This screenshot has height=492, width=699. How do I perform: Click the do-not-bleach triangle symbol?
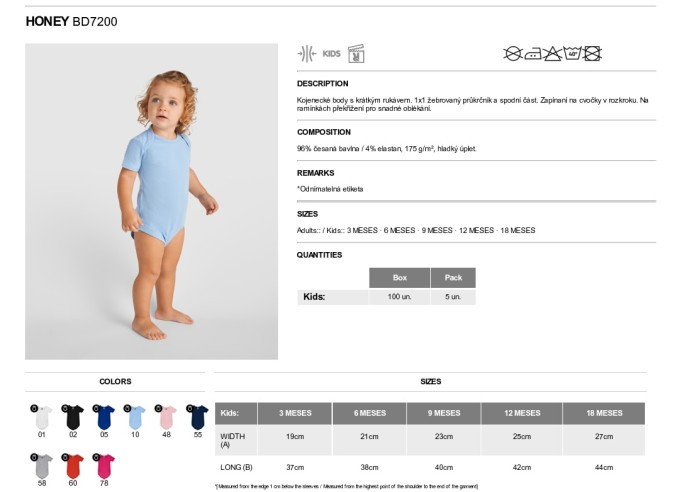[x=552, y=54]
